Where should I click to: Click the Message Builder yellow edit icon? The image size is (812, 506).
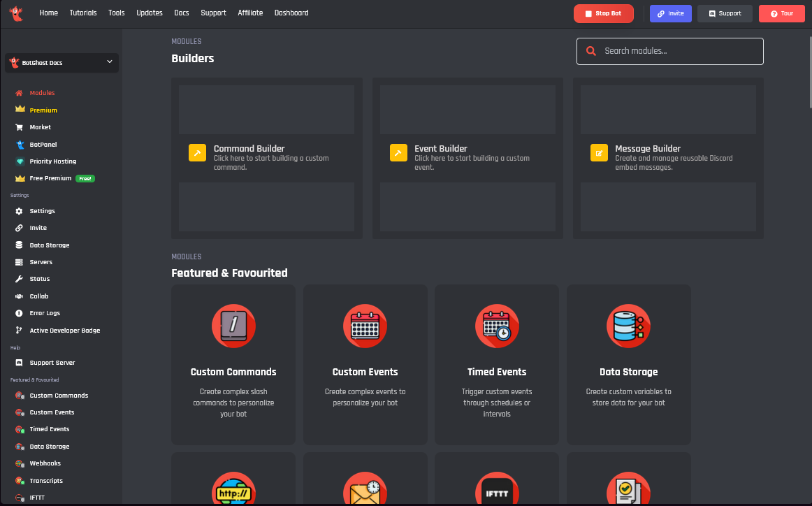coord(599,153)
